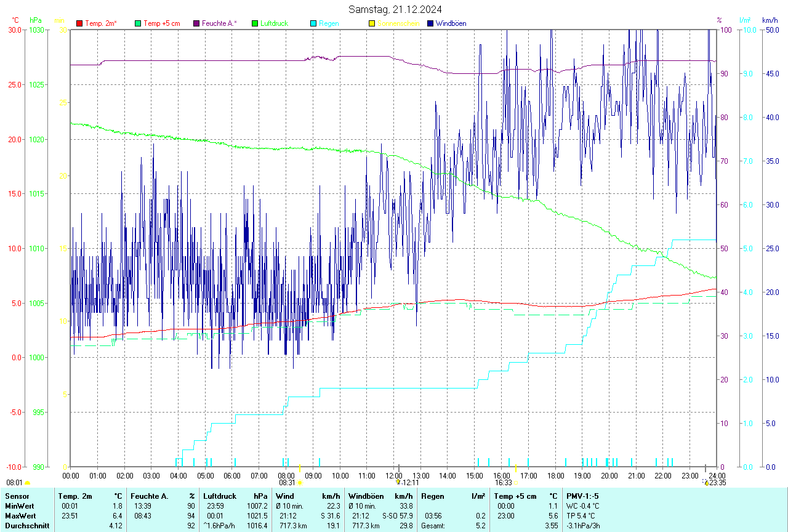Click the 'Wind' column header in table

click(x=285, y=496)
